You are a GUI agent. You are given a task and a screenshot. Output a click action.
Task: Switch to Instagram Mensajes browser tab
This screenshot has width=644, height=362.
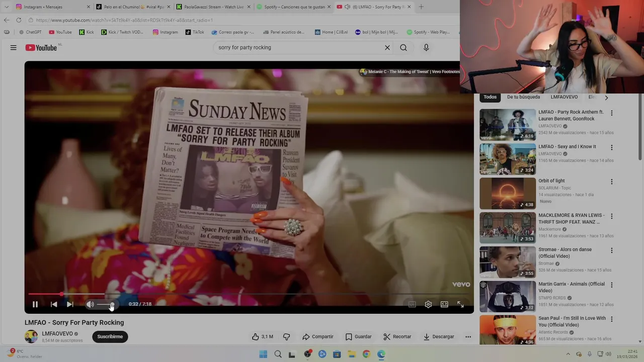coord(53,7)
